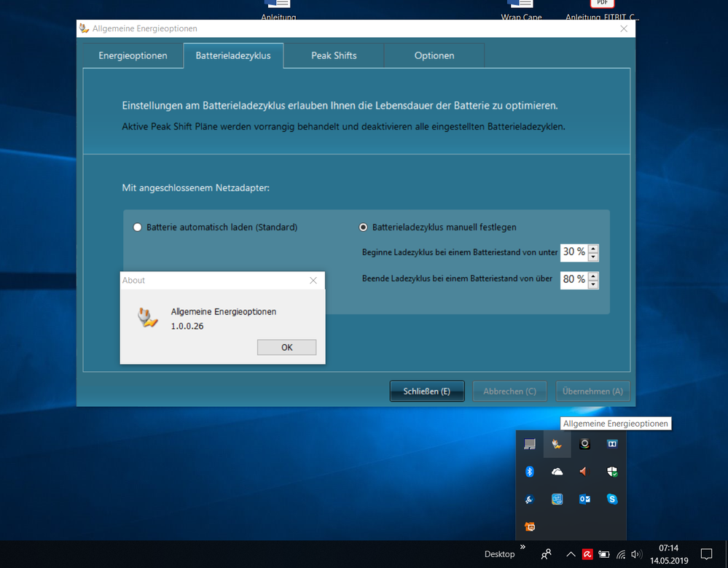Screen dimensions: 728x568
Task: Select 'Batterie automatisch laden (Standard)' option
Action: [137, 227]
